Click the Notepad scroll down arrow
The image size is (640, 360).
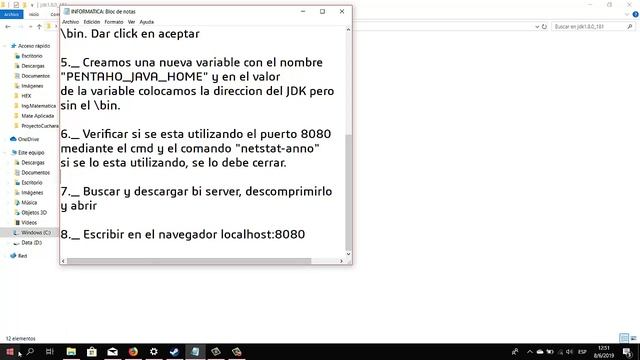point(348,253)
